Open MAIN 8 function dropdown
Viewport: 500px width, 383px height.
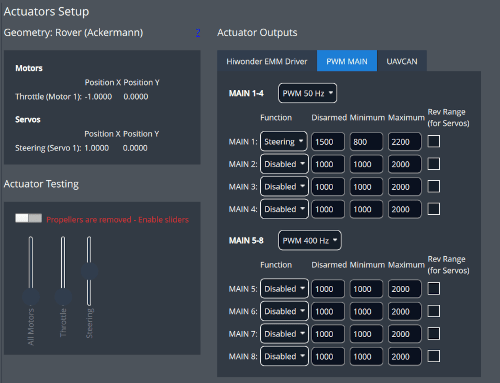pyautogui.click(x=284, y=356)
